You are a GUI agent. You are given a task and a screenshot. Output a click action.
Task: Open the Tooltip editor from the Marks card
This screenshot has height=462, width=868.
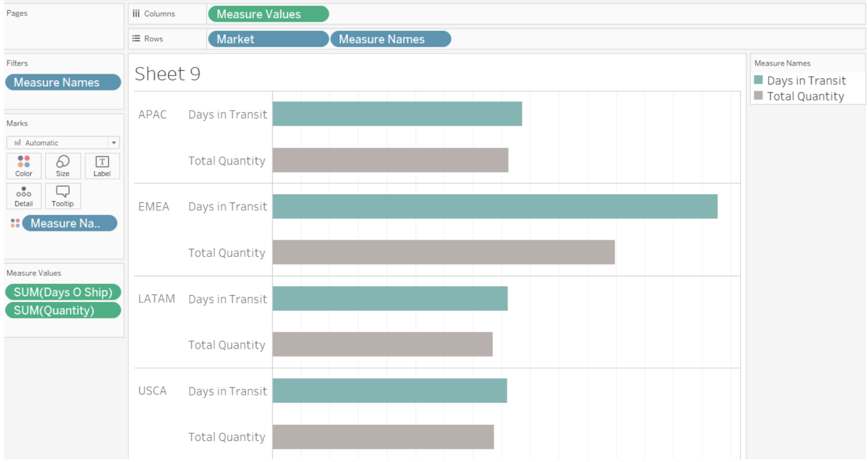(62, 196)
